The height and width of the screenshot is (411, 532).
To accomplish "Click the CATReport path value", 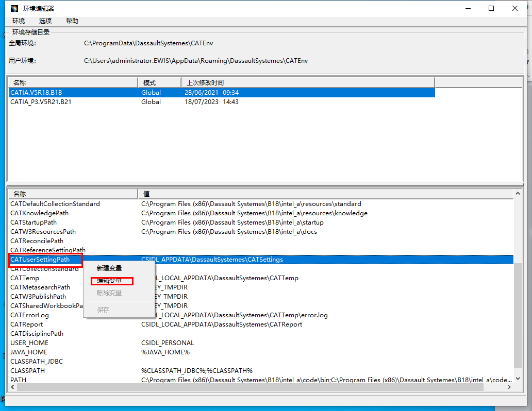I will [x=222, y=324].
